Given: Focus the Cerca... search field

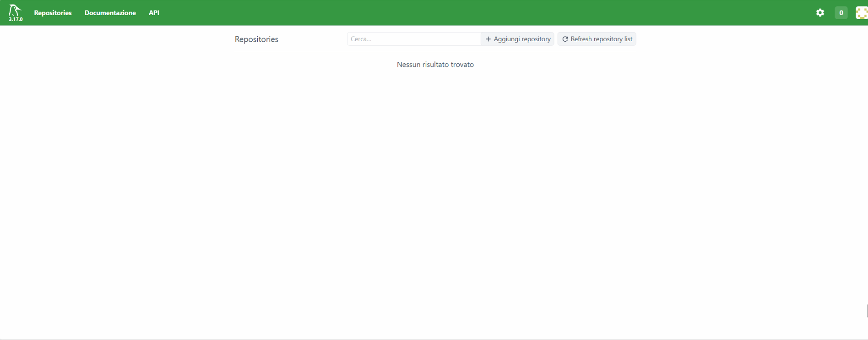Looking at the screenshot, I should [414, 39].
